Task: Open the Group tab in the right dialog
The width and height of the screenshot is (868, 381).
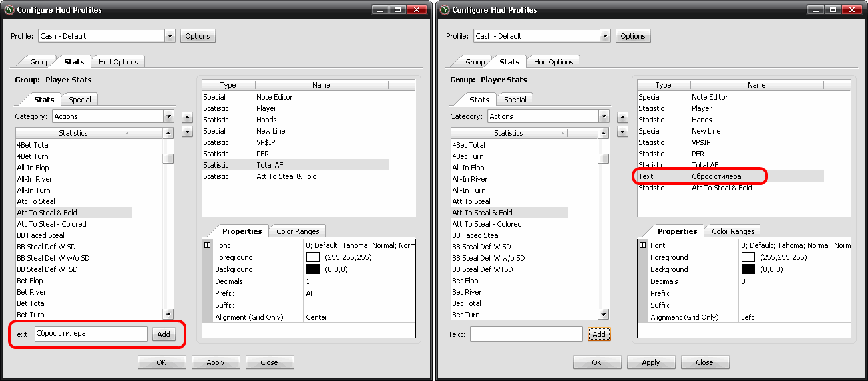Action: (475, 62)
